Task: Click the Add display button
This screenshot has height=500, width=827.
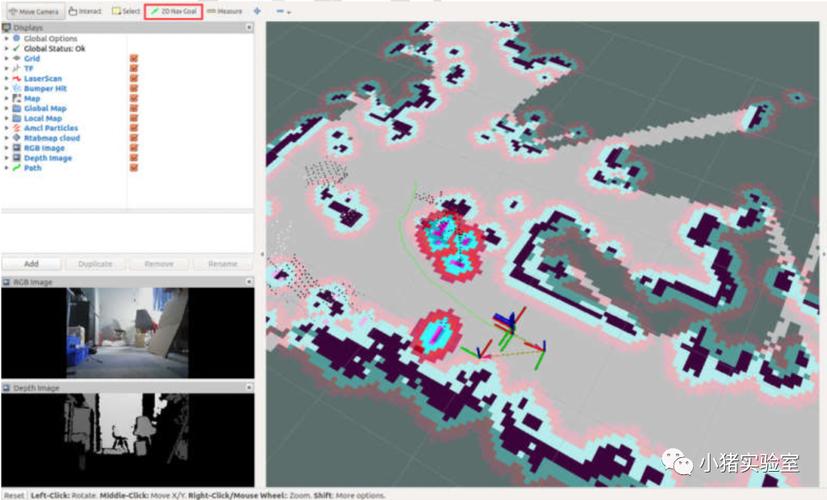Action: coord(31,264)
